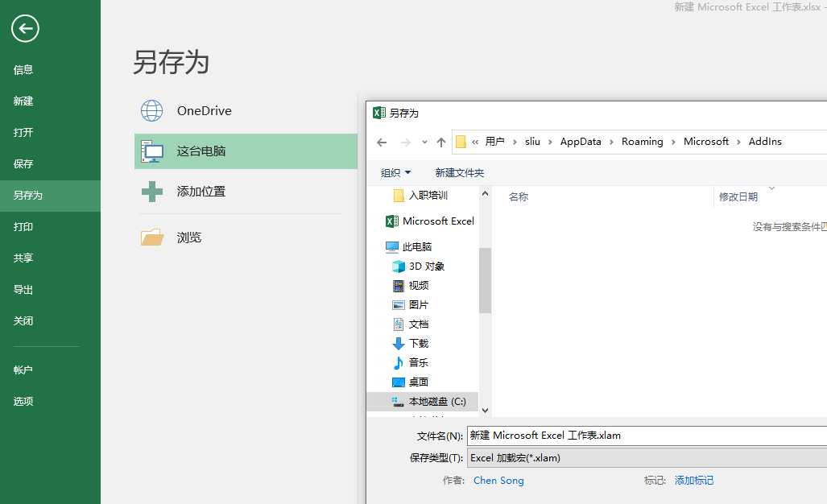The image size is (827, 504).
Task: Click 浏览 to browse folders
Action: coord(246,238)
